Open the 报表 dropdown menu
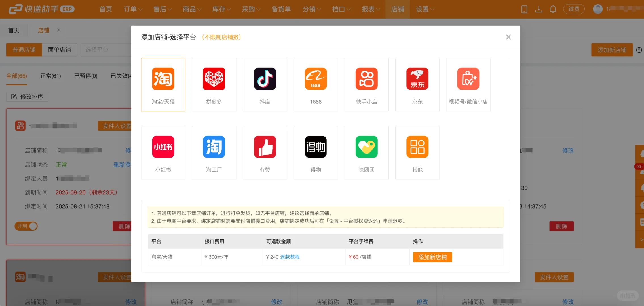The height and width of the screenshot is (306, 644). point(370,9)
